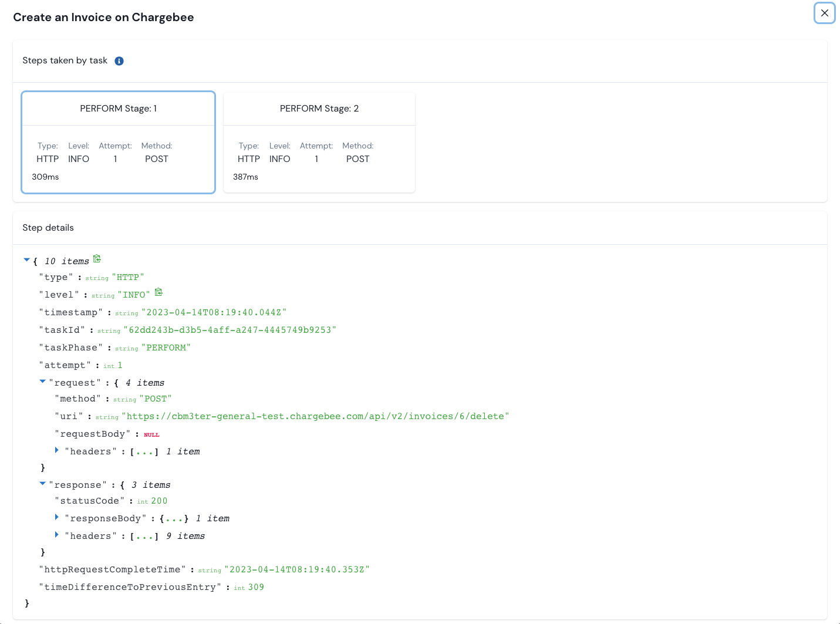Viewport: 840px width, 624px height.
Task: Collapse the response object node
Action: 42,484
